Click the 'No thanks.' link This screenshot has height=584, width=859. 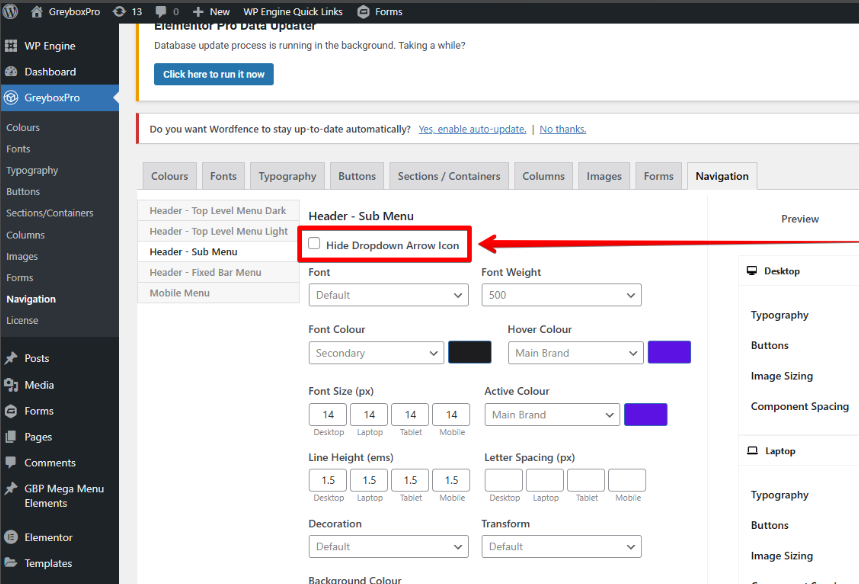[x=563, y=129]
